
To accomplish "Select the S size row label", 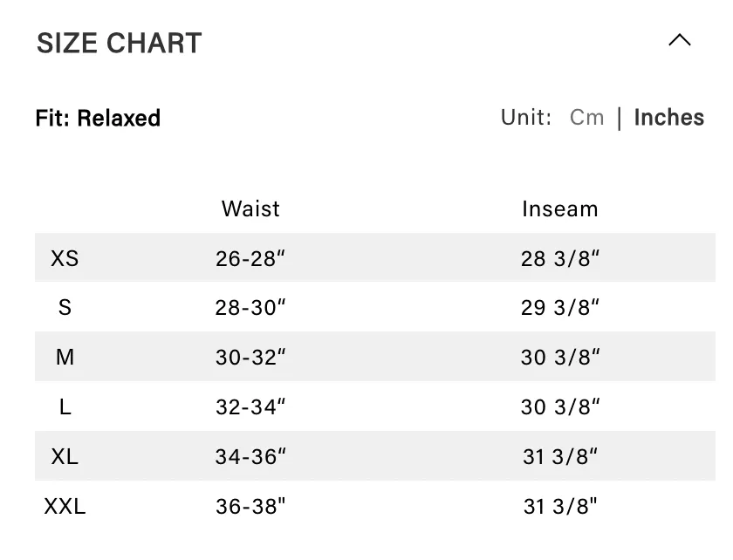I will tap(65, 308).
